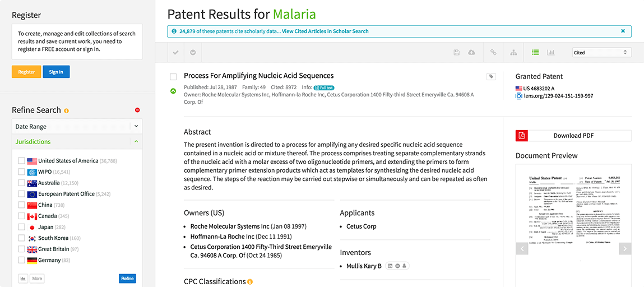Image resolution: width=644 pixels, height=287 pixels.
Task: Click the save results icon in toolbar
Action: tap(457, 53)
